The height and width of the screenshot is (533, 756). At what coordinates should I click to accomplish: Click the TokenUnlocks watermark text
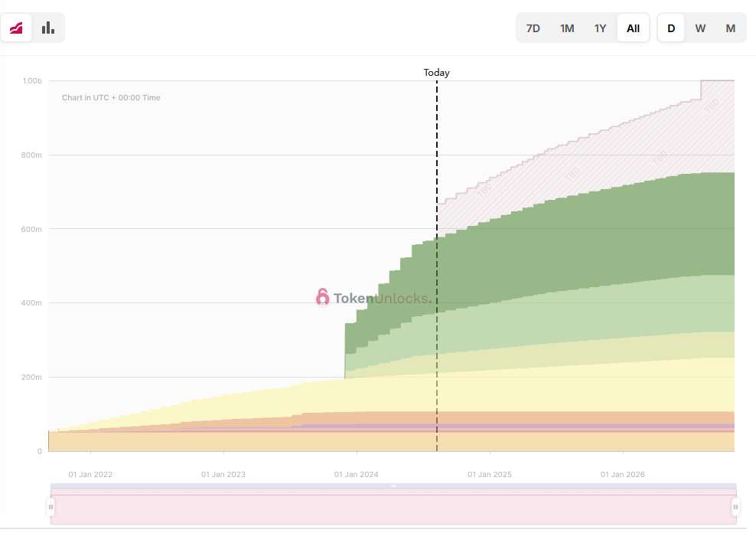(381, 299)
